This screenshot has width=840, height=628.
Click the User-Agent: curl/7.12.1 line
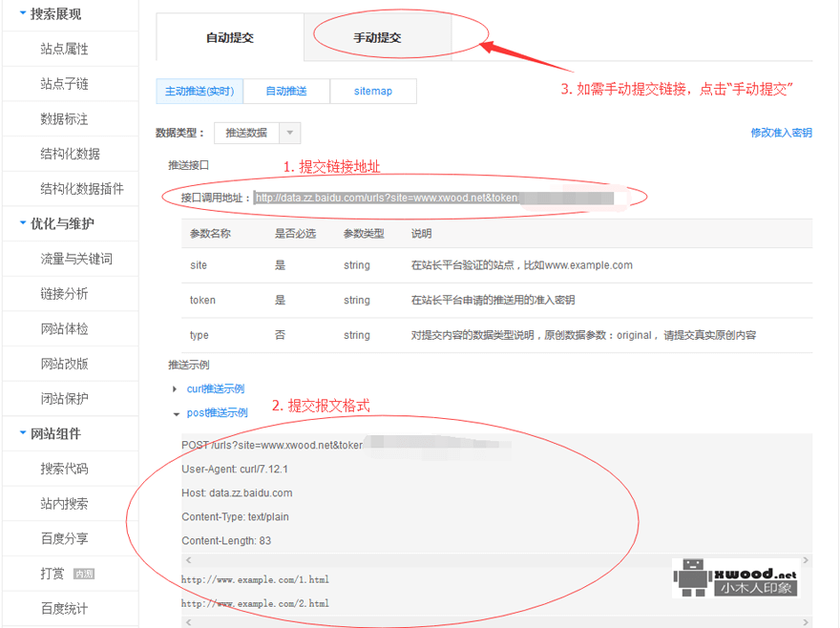(x=235, y=469)
